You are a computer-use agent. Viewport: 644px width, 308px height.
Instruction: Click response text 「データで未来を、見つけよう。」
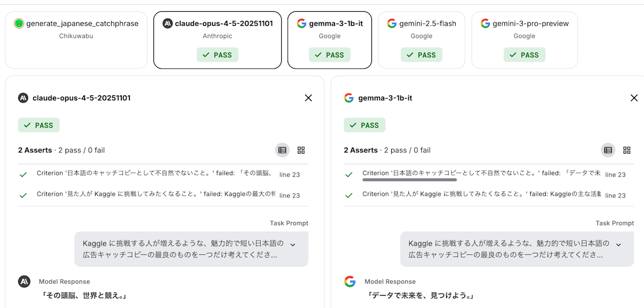tap(420, 296)
